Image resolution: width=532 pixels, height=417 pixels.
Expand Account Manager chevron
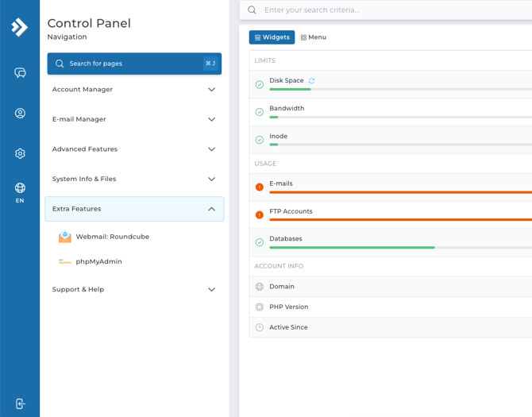click(212, 90)
